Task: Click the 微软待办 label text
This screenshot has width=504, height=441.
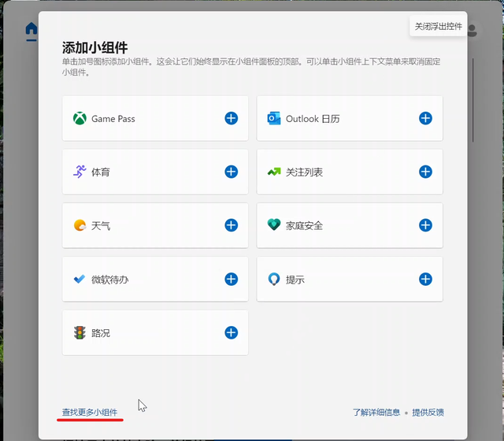Action: 110,280
